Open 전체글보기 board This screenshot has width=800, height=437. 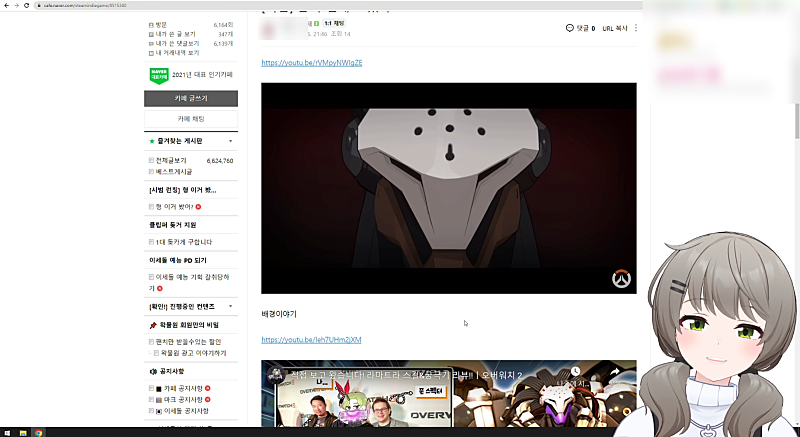tap(171, 160)
